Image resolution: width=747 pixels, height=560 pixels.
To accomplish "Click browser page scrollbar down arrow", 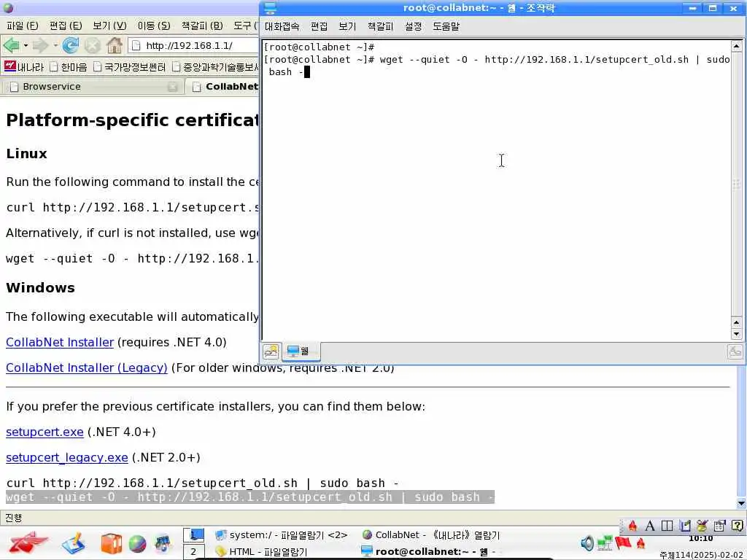I will pos(741,503).
